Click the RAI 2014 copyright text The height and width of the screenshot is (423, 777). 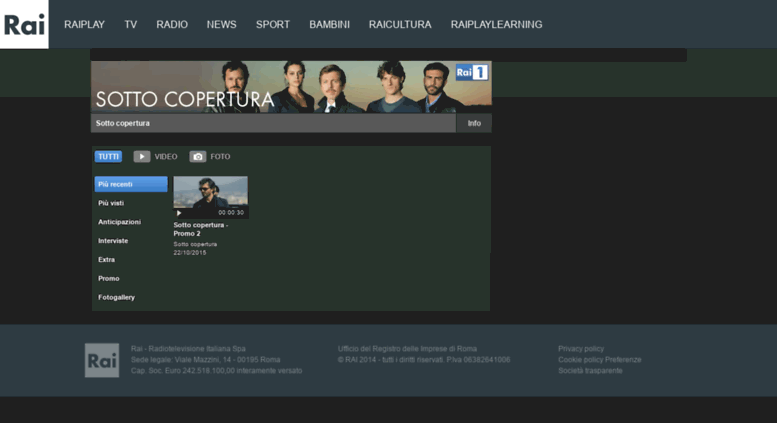pos(424,360)
